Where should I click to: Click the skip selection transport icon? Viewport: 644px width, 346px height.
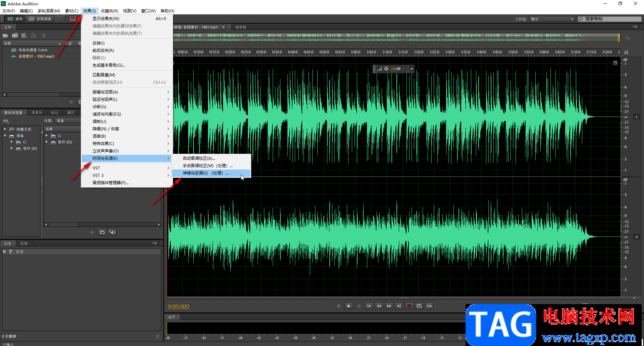click(x=429, y=306)
